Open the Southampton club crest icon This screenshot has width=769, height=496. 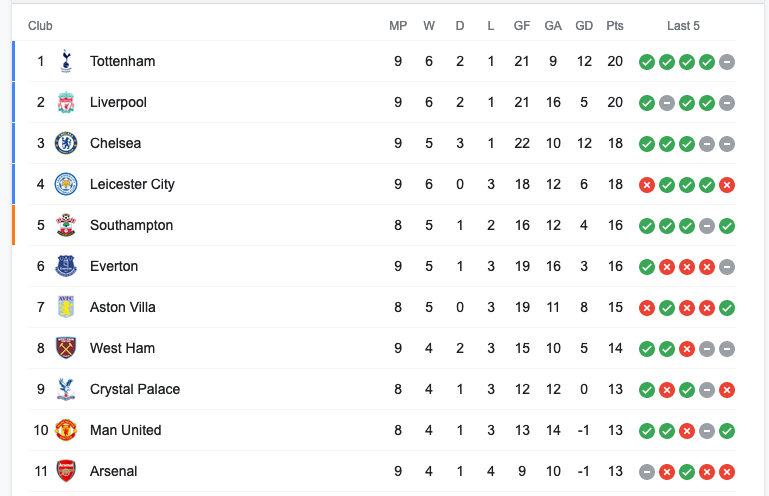(x=66, y=225)
